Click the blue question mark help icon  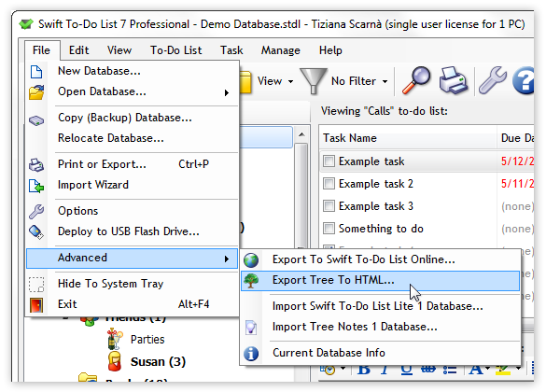click(x=523, y=81)
